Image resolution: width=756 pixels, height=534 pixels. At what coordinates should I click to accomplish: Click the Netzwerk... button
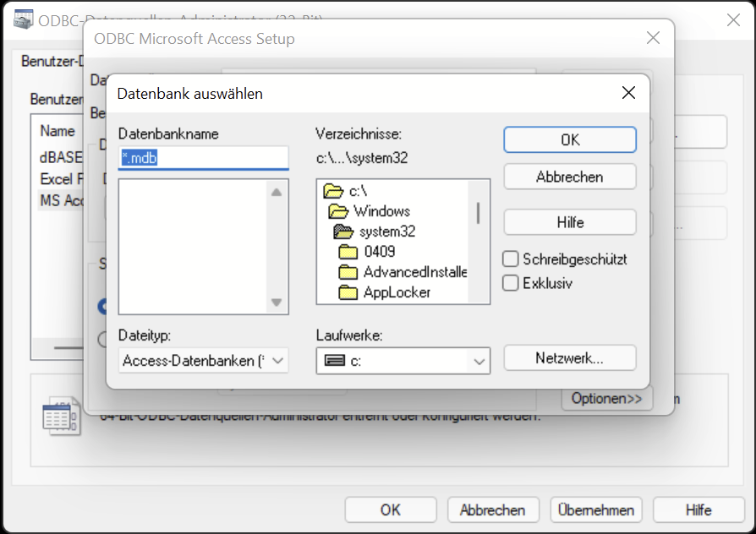(x=569, y=357)
